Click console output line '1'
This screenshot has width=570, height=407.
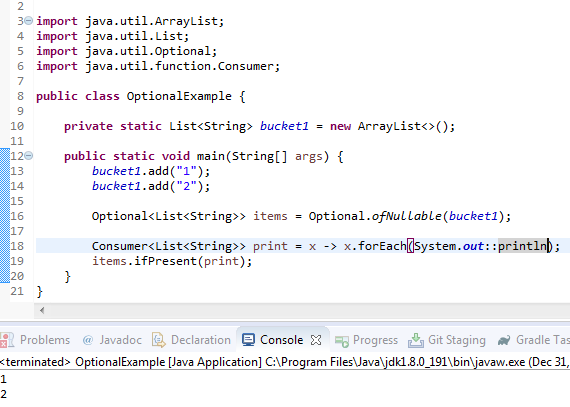(4, 380)
